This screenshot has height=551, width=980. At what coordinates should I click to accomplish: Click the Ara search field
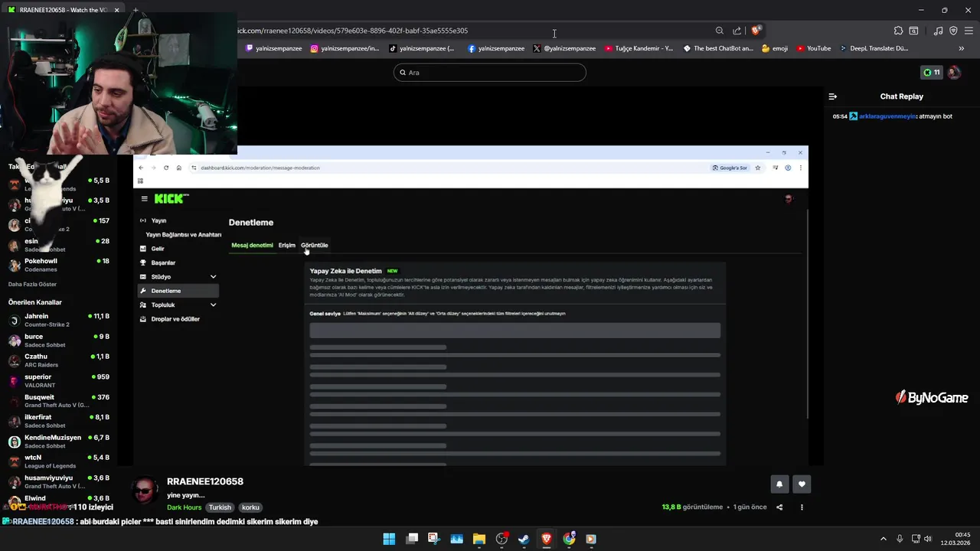(x=490, y=73)
